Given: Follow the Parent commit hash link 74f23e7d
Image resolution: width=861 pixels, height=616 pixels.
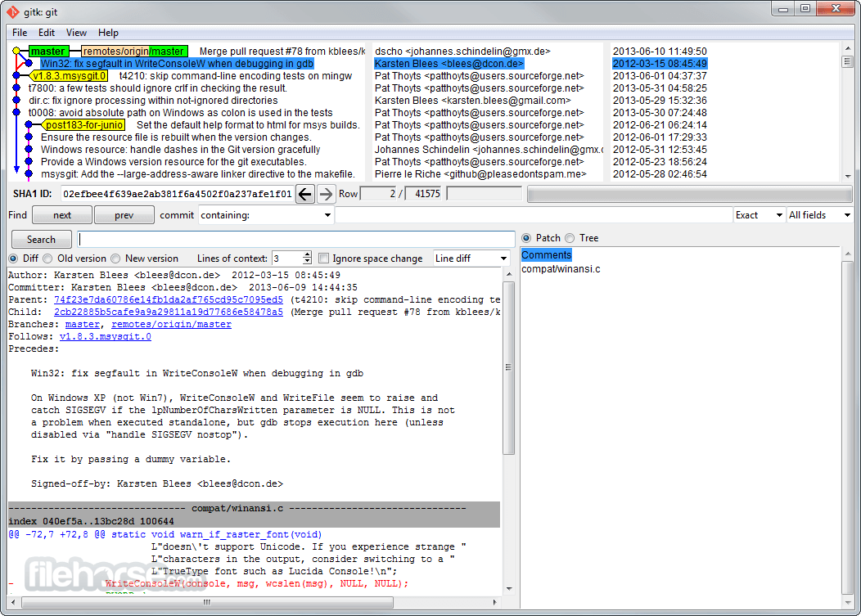Looking at the screenshot, I should [x=169, y=299].
